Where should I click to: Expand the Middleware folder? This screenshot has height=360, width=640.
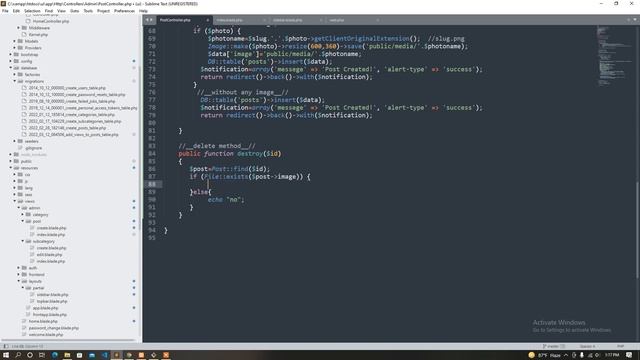[18, 28]
